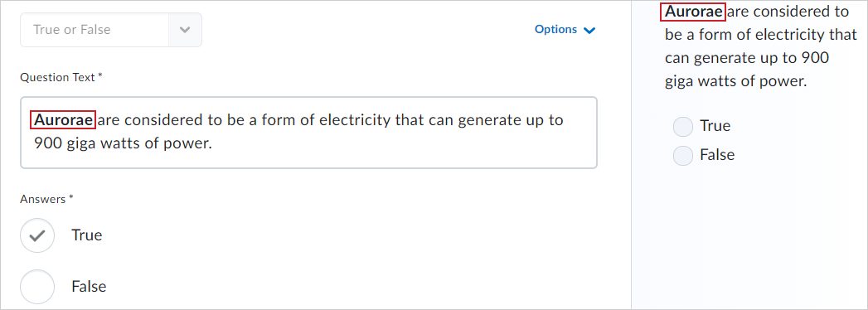This screenshot has height=310, width=868.
Task: Select the True radio button in preview
Action: pos(682,126)
